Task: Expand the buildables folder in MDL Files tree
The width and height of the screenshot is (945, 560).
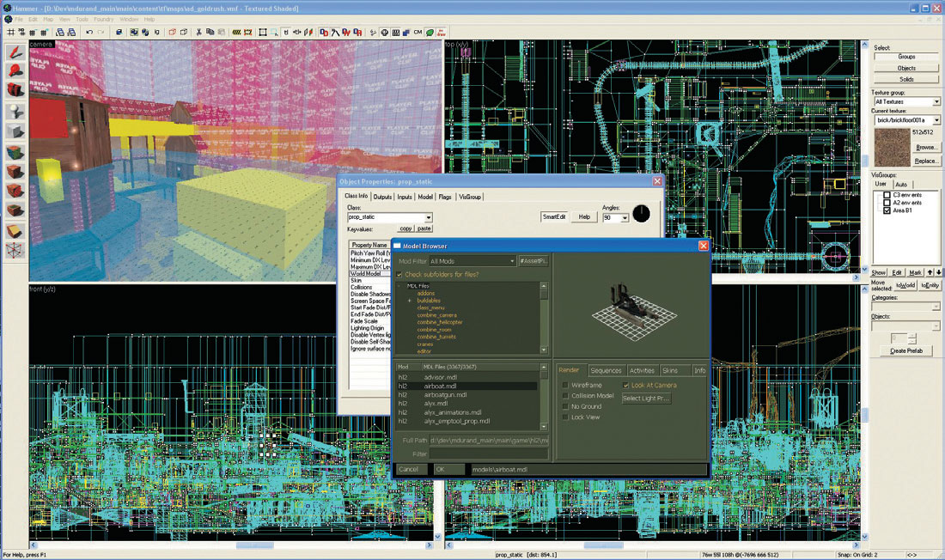Action: pos(409,301)
